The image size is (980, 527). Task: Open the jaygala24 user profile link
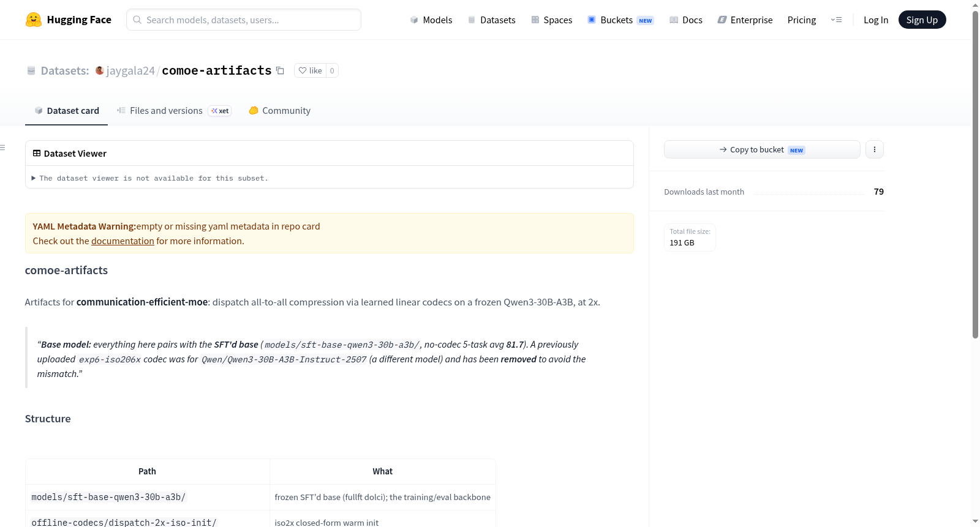[130, 71]
